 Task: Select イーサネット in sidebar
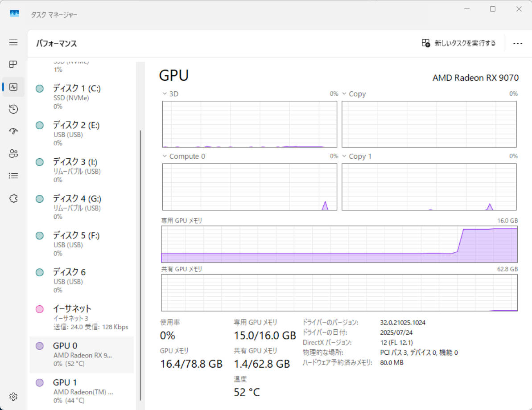click(82, 318)
